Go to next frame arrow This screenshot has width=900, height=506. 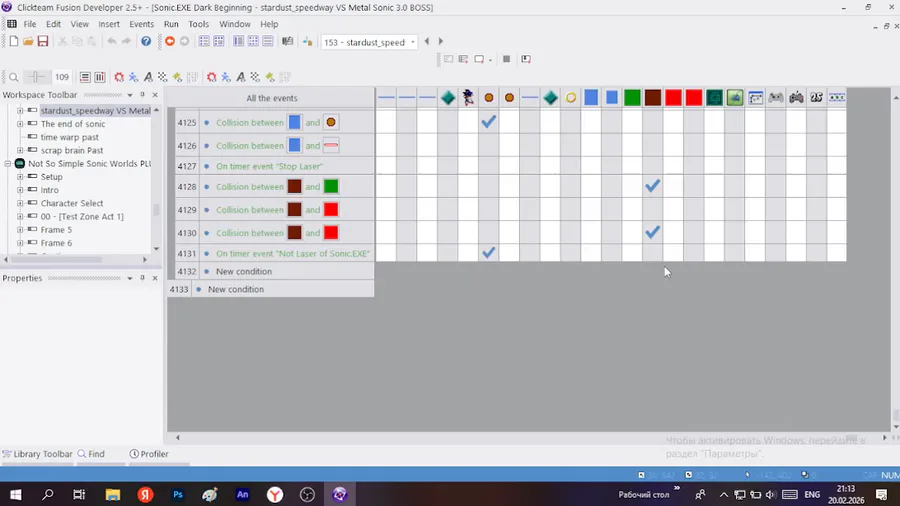point(441,41)
